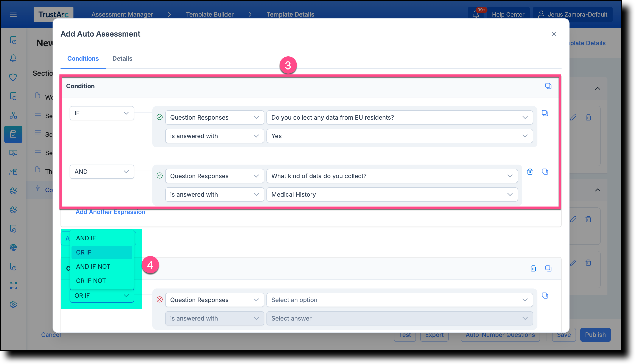Click the notifications bell with 99+ badge
The image size is (635, 364).
coord(476,14)
